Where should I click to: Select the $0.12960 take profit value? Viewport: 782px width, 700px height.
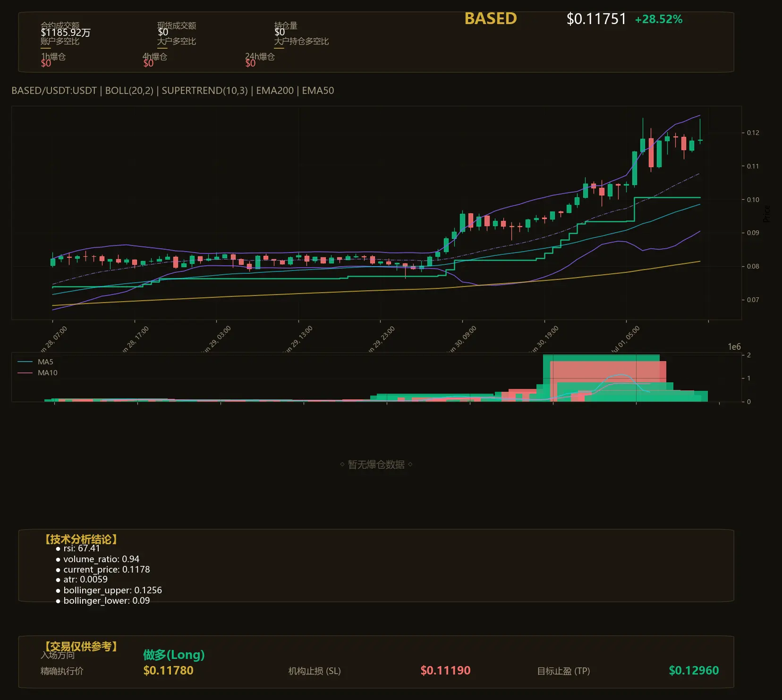[694, 671]
